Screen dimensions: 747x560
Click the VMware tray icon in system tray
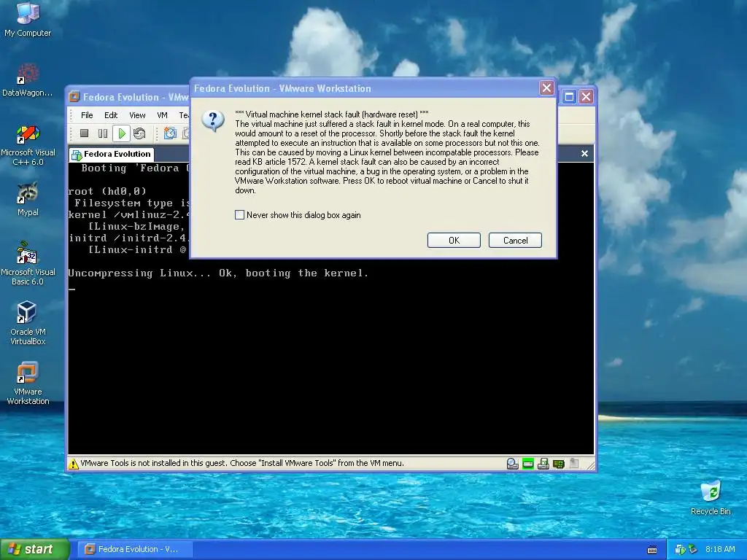(680, 550)
